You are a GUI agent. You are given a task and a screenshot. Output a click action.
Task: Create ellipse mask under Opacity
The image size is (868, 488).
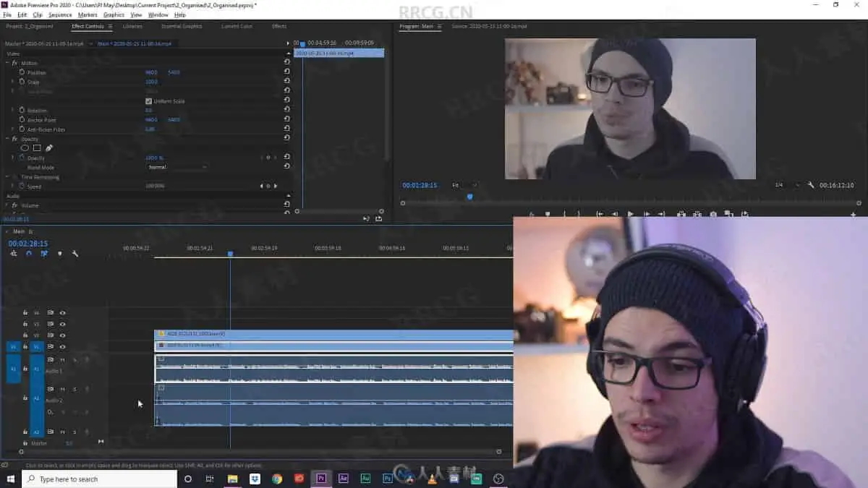[x=25, y=148]
